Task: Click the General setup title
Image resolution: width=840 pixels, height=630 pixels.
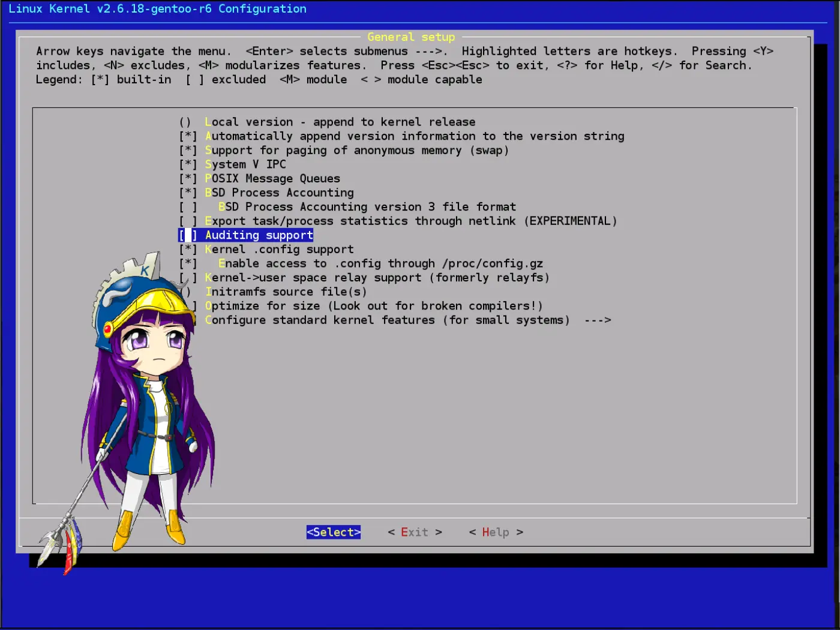Action: (x=411, y=37)
